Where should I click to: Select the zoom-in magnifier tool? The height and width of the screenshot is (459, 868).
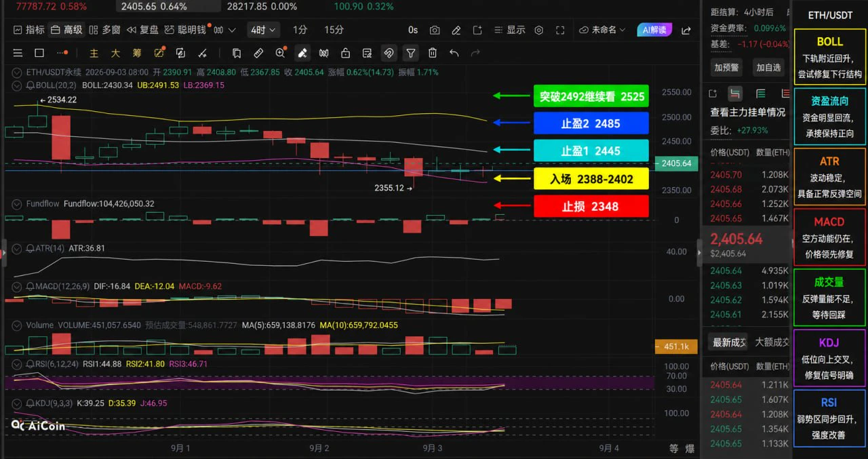[281, 53]
